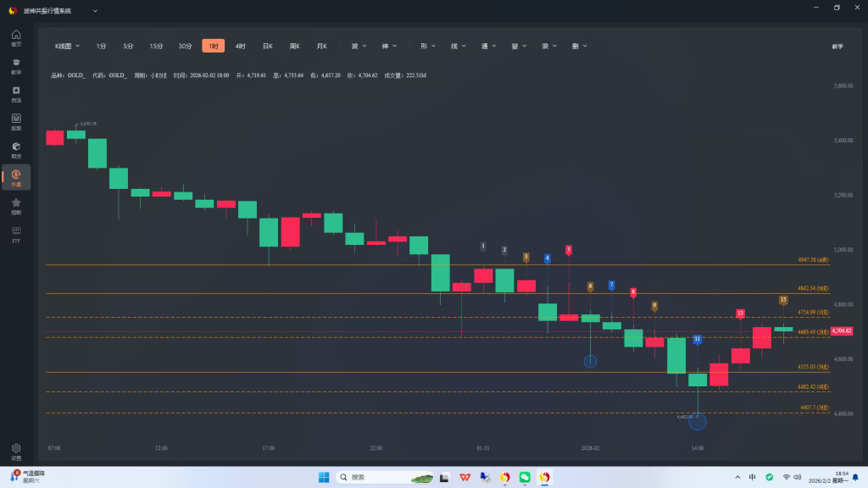Open 设置 settings gear at sidebar bottom

(16, 451)
